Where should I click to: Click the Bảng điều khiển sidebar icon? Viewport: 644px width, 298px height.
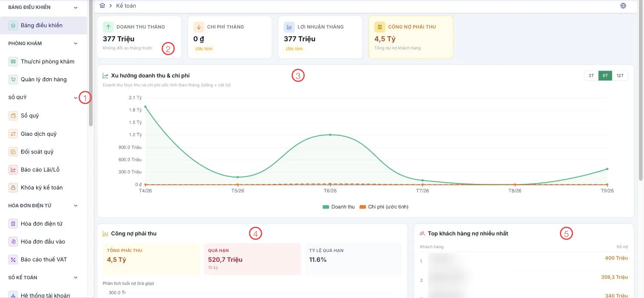[13, 26]
